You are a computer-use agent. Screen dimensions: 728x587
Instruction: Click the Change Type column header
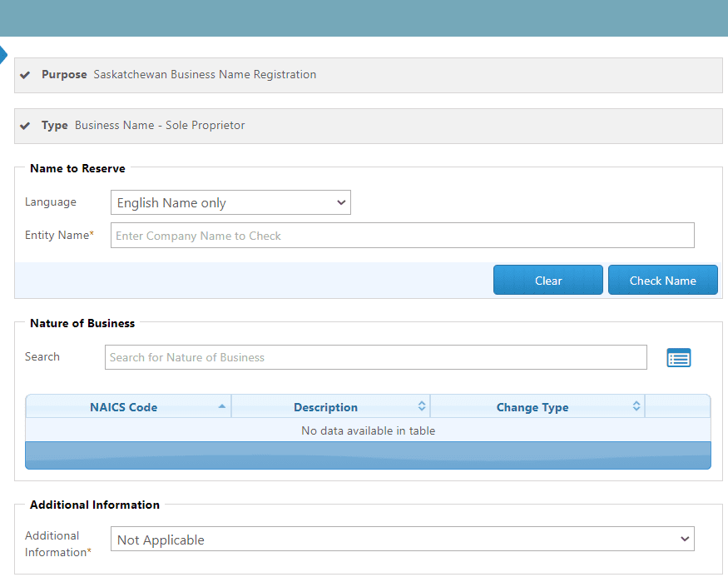pos(537,406)
